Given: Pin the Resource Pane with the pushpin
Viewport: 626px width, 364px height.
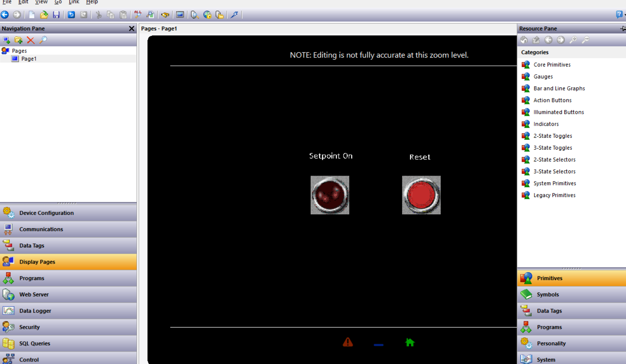Looking at the screenshot, I should coord(622,29).
